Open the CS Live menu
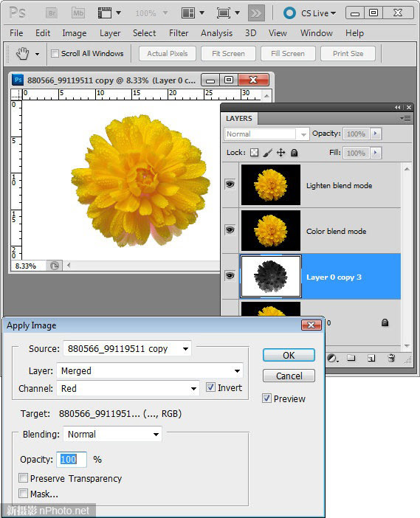The image size is (420, 518). tap(310, 13)
